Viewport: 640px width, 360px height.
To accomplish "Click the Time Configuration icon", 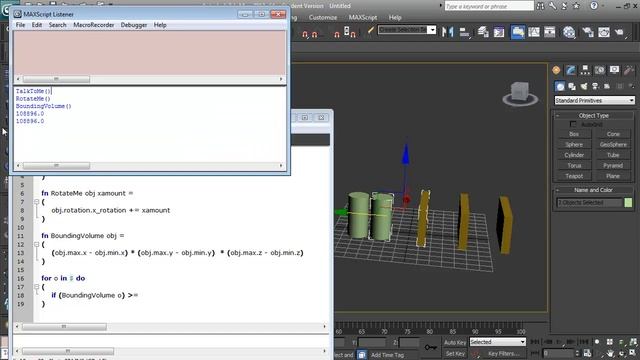I will click(x=587, y=353).
